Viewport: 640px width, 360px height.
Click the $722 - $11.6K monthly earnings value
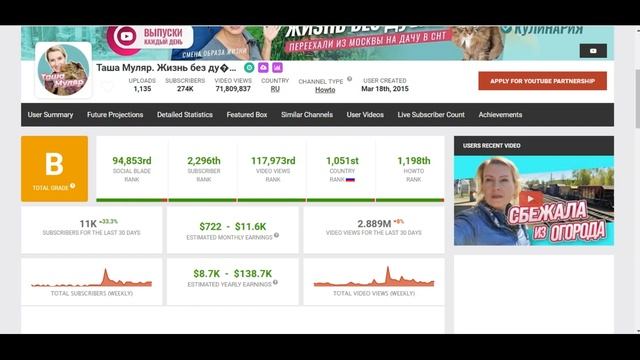(x=233, y=227)
